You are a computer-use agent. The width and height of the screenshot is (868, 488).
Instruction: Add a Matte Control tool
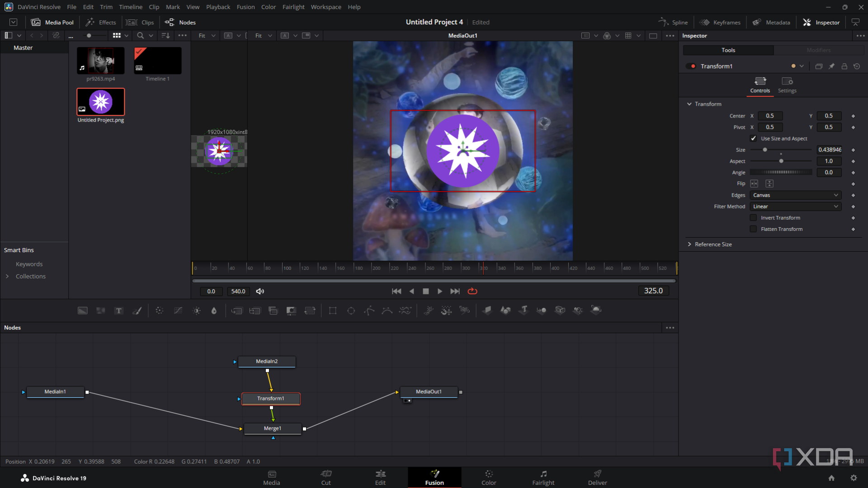[291, 310]
